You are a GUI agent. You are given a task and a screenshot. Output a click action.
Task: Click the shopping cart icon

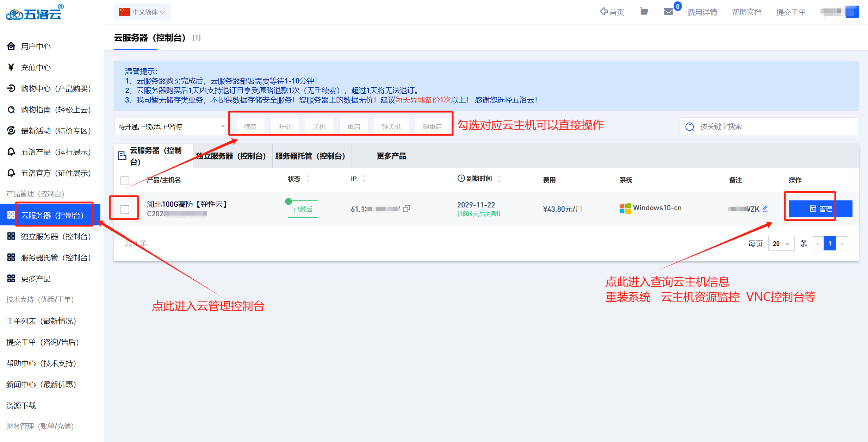(x=644, y=12)
